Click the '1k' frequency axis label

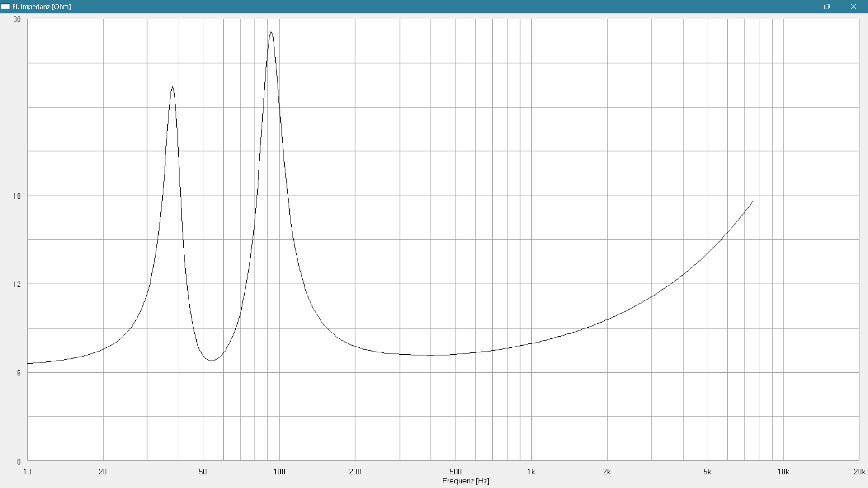coord(531,472)
